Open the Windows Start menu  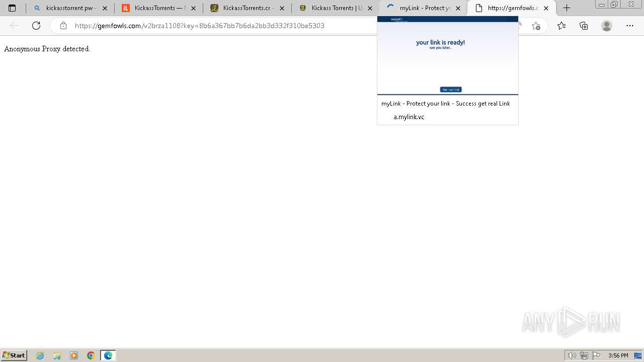click(14, 355)
